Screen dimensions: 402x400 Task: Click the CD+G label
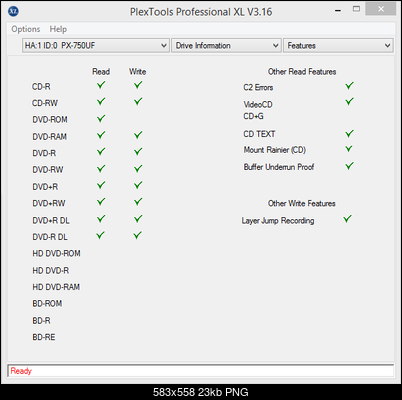(253, 116)
